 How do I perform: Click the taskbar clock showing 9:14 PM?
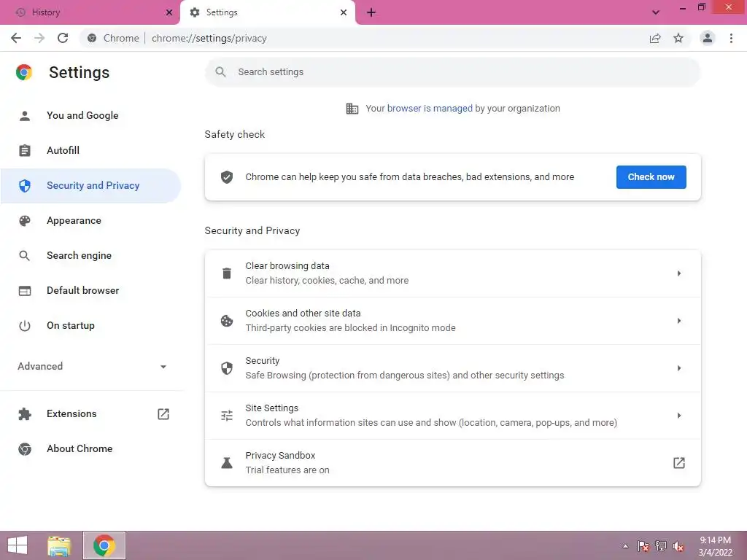pyautogui.click(x=715, y=546)
